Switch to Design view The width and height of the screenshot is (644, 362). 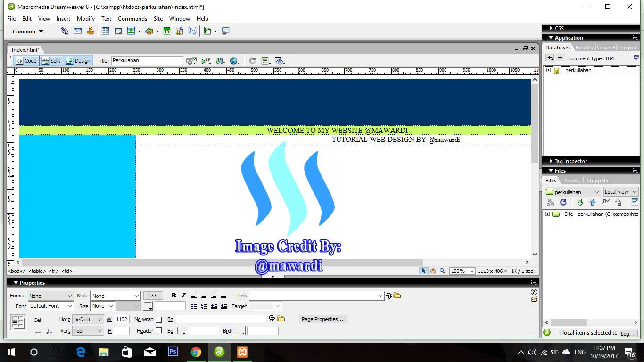click(78, 61)
